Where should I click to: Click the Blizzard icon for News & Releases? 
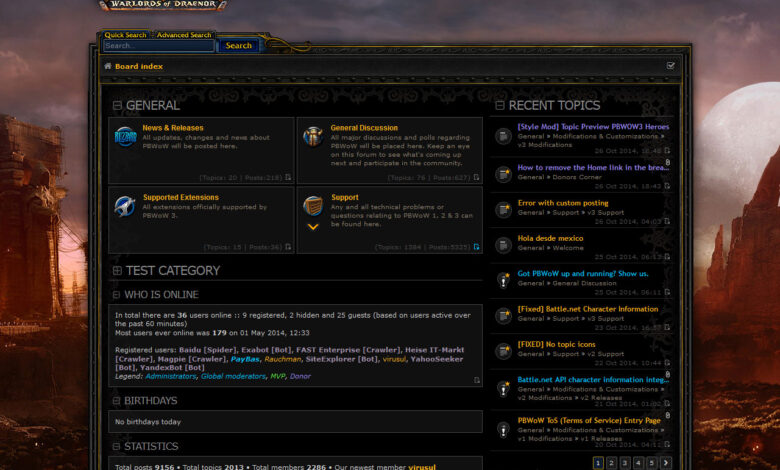click(125, 137)
